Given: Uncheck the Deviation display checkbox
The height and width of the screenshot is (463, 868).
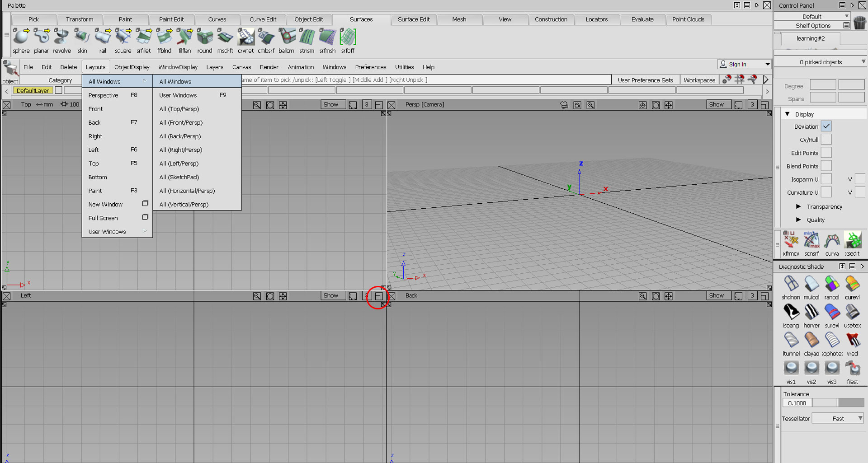Looking at the screenshot, I should pyautogui.click(x=826, y=126).
